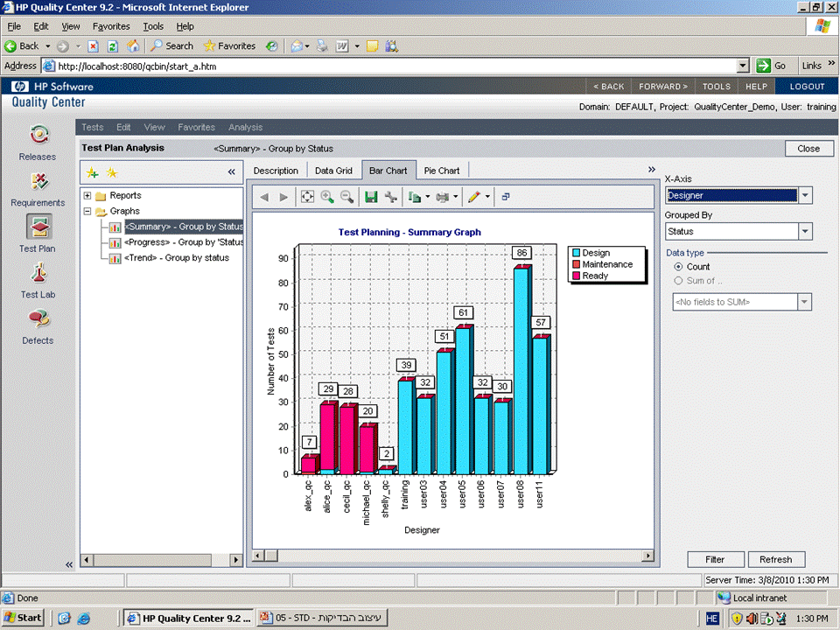This screenshot has height=630, width=840.
Task: Click the Ready legend color swatch
Action: coord(577,276)
